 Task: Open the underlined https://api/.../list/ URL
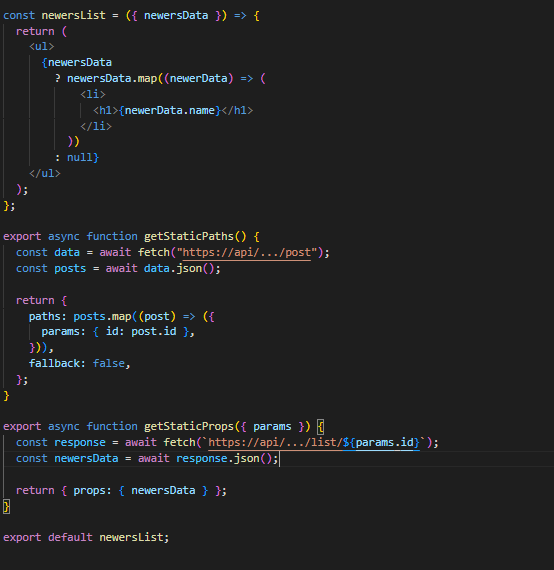click(x=275, y=442)
